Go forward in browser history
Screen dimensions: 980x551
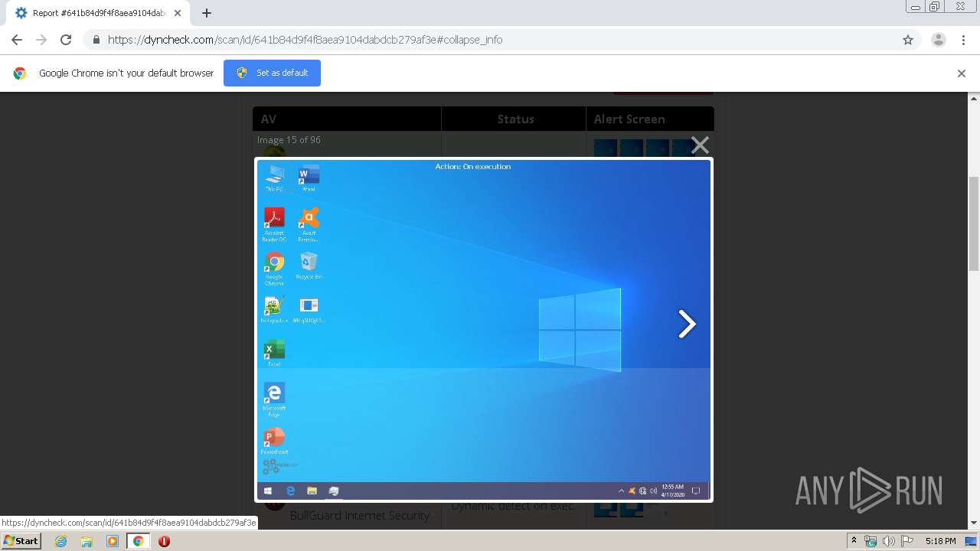pos(41,40)
